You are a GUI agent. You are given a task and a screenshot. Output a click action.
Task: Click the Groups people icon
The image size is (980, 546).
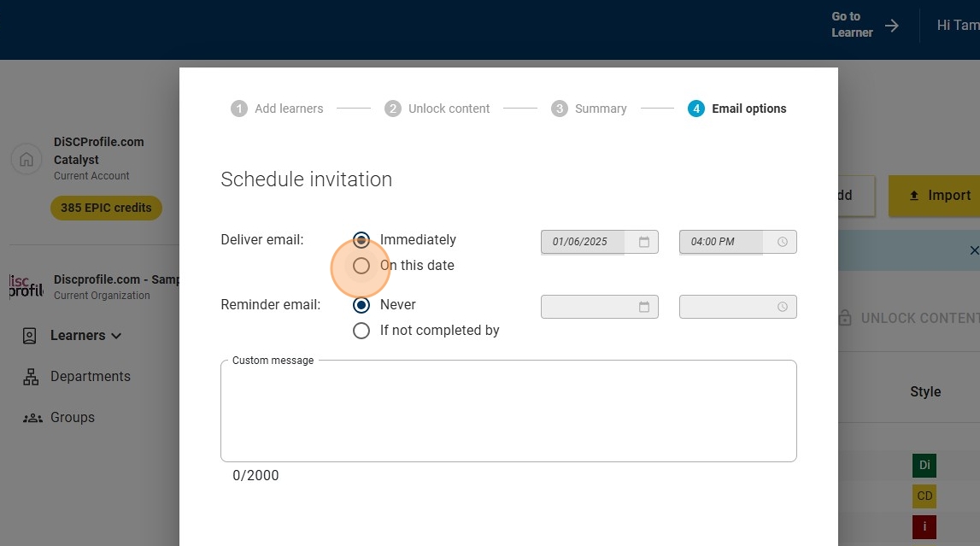(32, 418)
